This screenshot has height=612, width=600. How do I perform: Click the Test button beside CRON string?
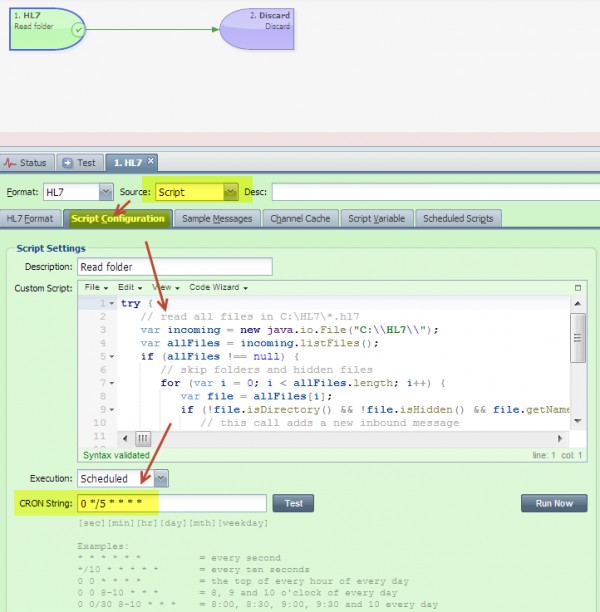tap(293, 503)
